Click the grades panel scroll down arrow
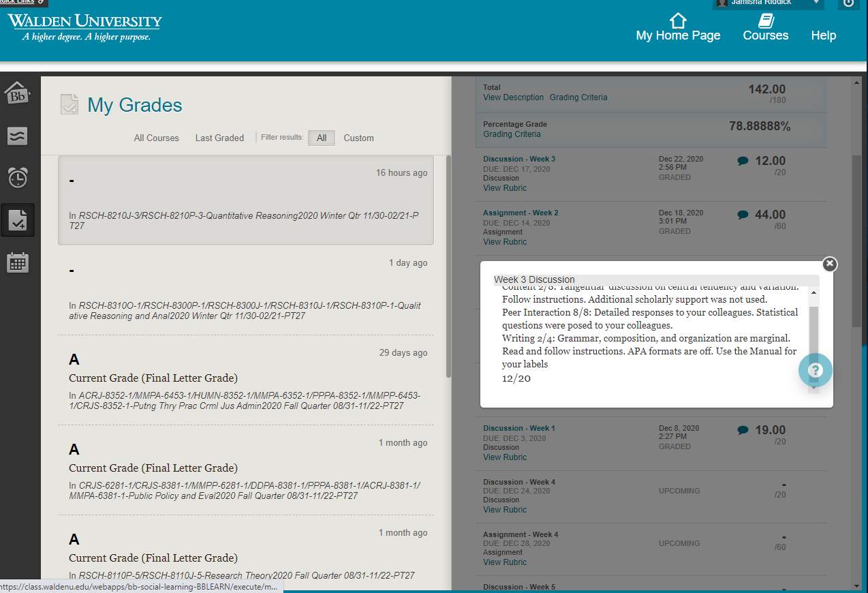This screenshot has height=593, width=868. [856, 586]
